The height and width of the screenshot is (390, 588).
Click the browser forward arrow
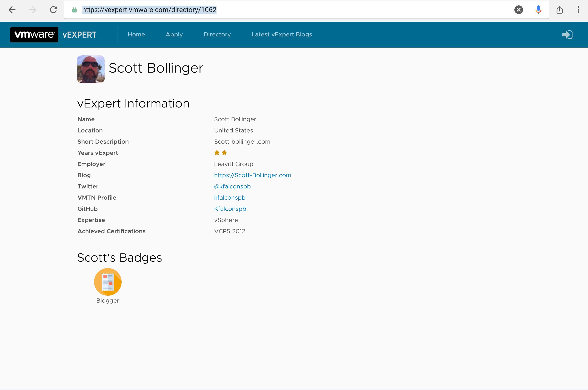tap(32, 10)
